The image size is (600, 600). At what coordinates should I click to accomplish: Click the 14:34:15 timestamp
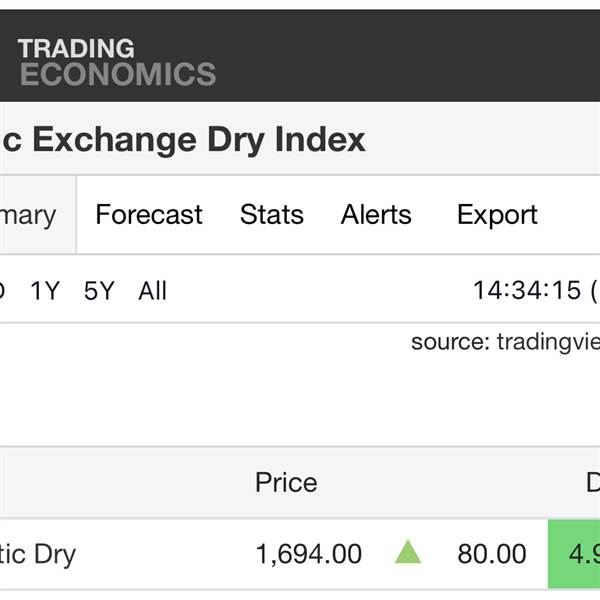pos(527,290)
